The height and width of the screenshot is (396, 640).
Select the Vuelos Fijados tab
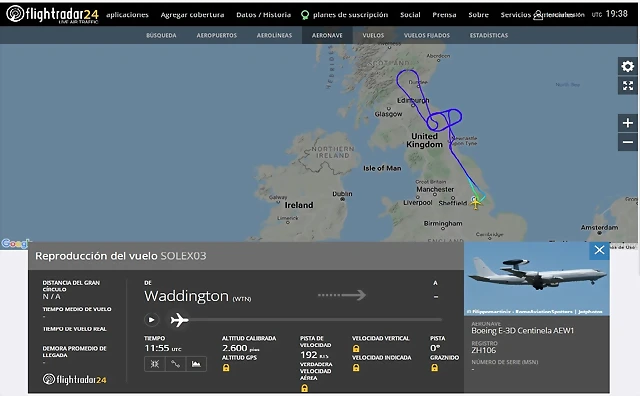pyautogui.click(x=427, y=36)
